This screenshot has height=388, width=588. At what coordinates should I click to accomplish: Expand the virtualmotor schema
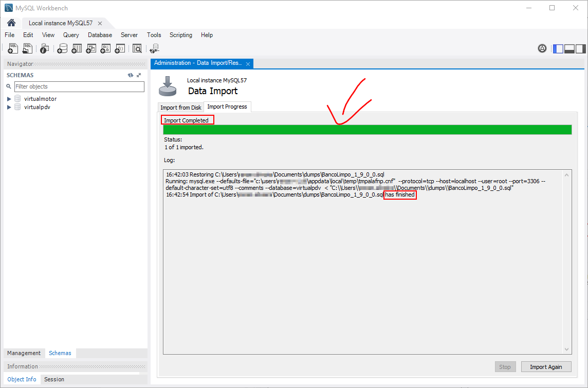point(9,99)
